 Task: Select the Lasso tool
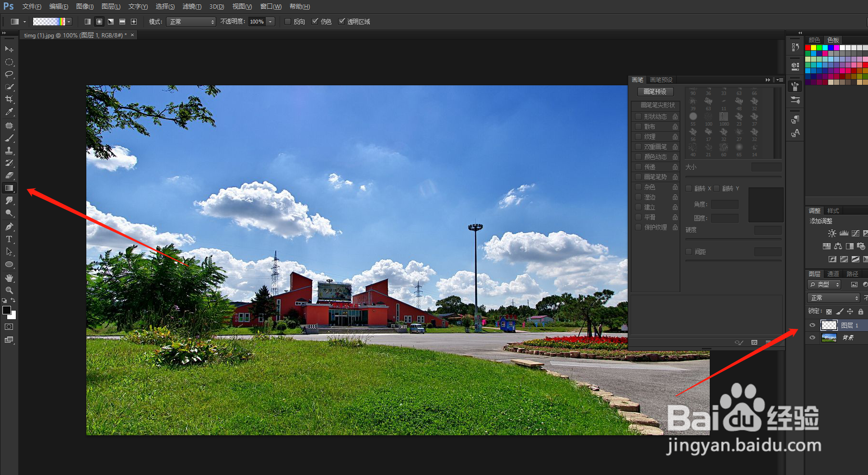pos(9,74)
